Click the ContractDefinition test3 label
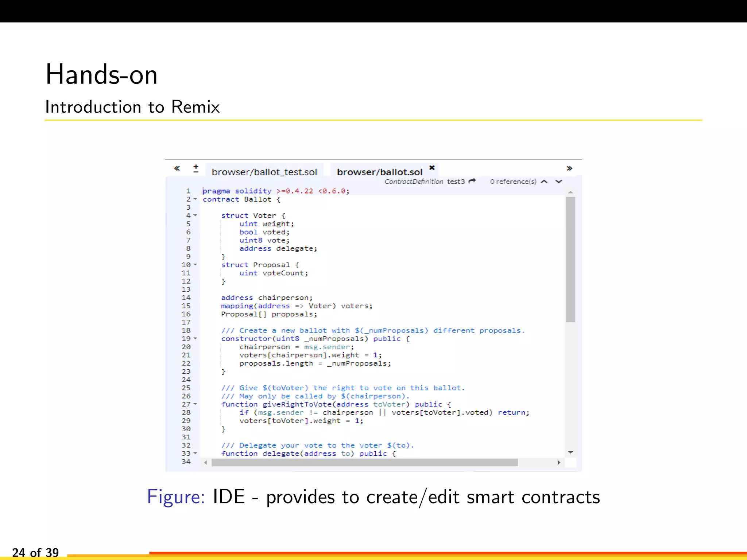This screenshot has height=560, width=747. [425, 182]
